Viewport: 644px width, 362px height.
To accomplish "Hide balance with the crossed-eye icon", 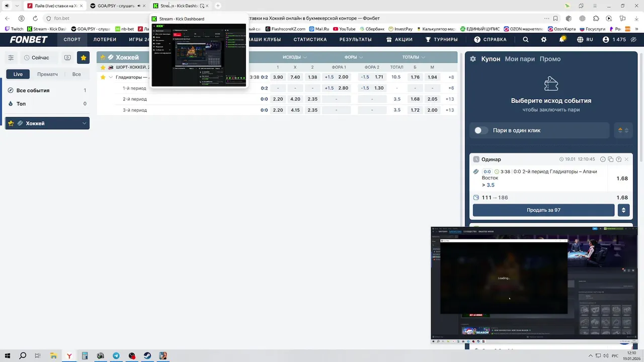I will (x=633, y=40).
